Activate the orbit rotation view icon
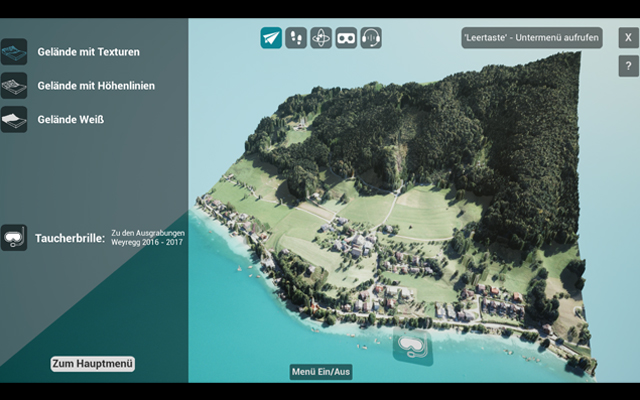Screen dimensions: 640x400 (321, 38)
